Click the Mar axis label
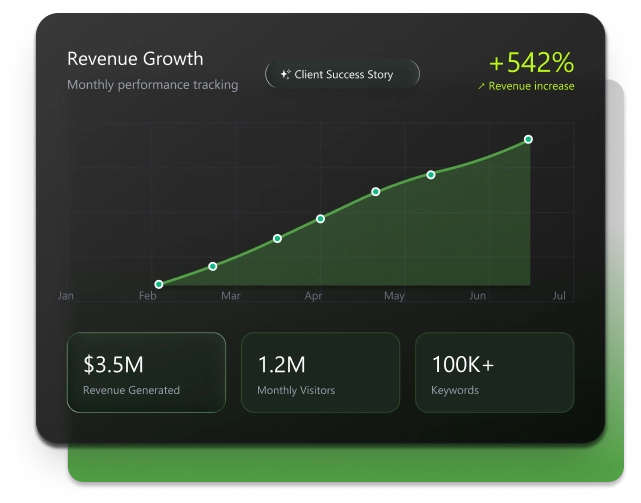Image resolution: width=641 pixels, height=503 pixels. (x=231, y=296)
